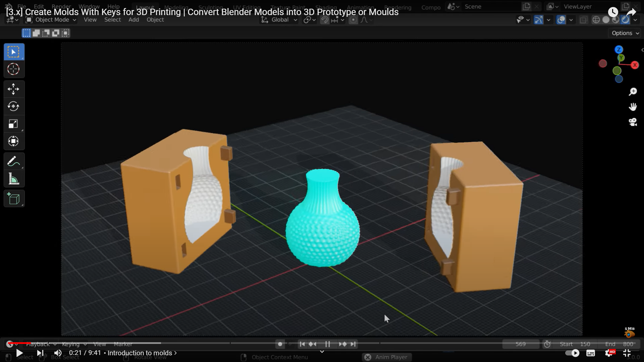Click the hand pan view icon
Viewport: 644px width, 362px height.
(x=633, y=107)
